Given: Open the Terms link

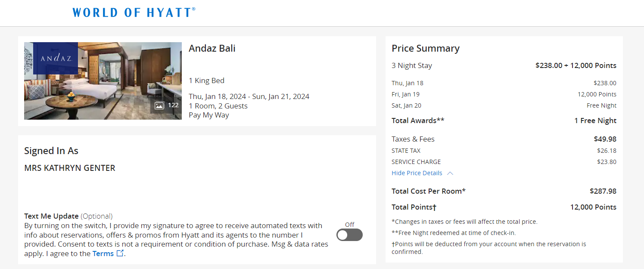Looking at the screenshot, I should 103,253.
